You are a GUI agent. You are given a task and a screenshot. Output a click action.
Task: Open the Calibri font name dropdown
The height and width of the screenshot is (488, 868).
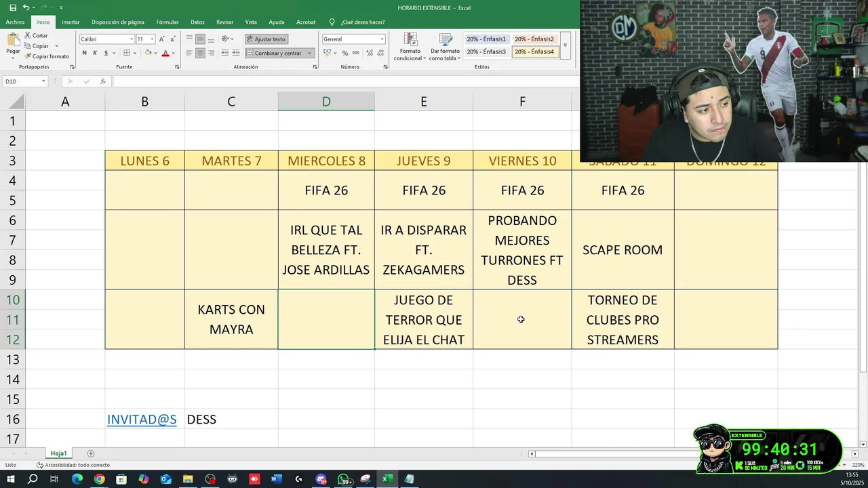pyautogui.click(x=132, y=39)
